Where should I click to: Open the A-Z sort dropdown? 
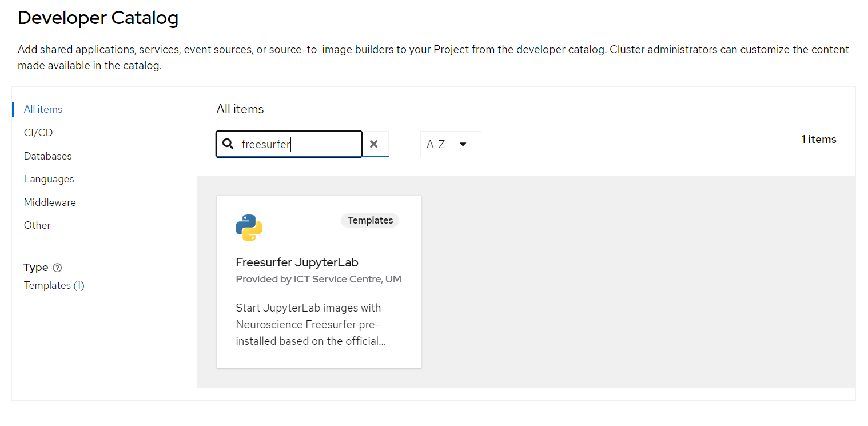coord(451,144)
